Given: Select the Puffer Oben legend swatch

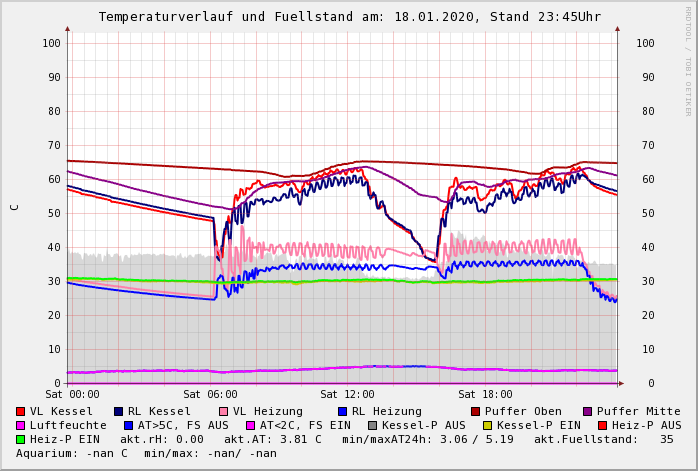Looking at the screenshot, I should click(475, 411).
